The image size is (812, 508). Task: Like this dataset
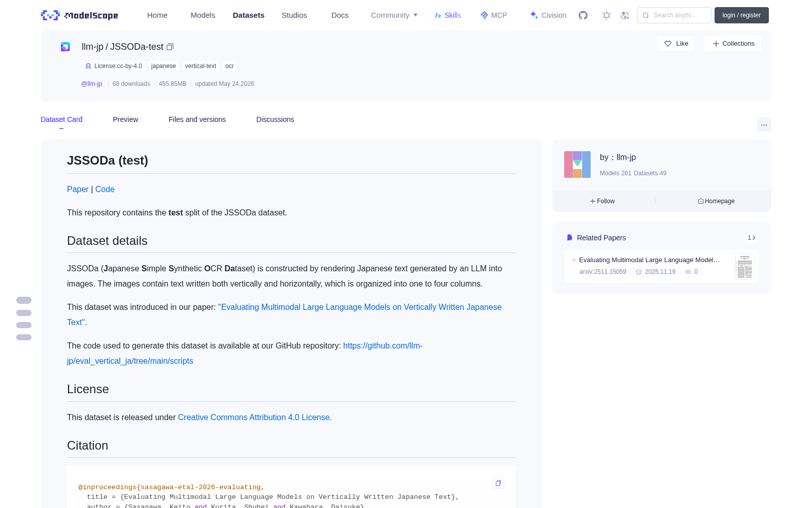tap(676, 44)
